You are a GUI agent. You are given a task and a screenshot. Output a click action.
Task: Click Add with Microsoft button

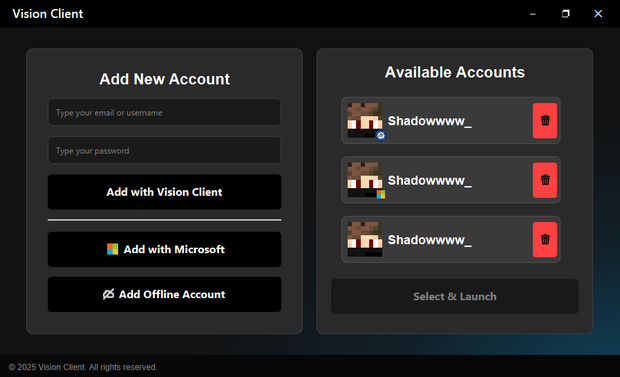pyautogui.click(x=164, y=249)
